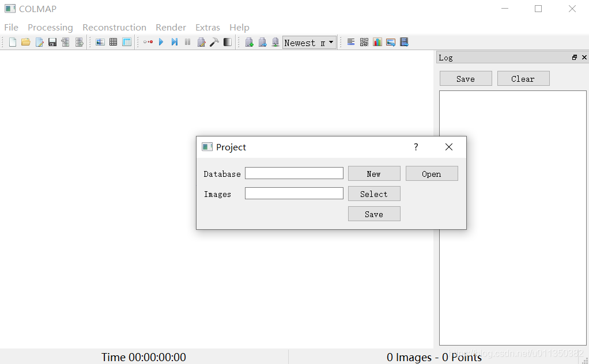Viewport: 589px width, 364px height.
Task: Grab an image with the screenshot icon
Action: click(x=390, y=41)
